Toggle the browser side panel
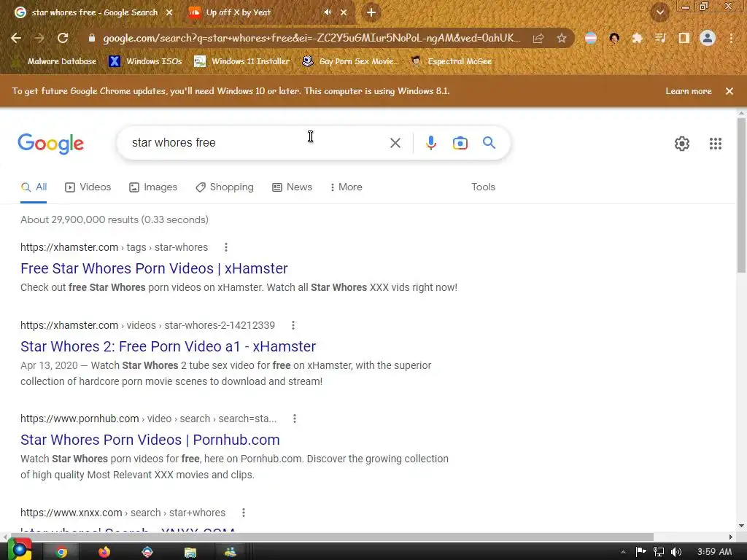 [684, 38]
